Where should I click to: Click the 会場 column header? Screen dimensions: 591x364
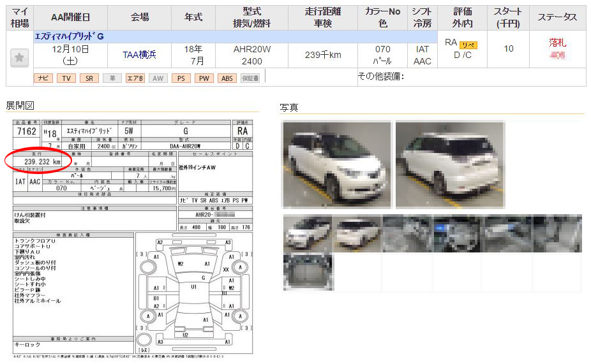[x=140, y=17]
